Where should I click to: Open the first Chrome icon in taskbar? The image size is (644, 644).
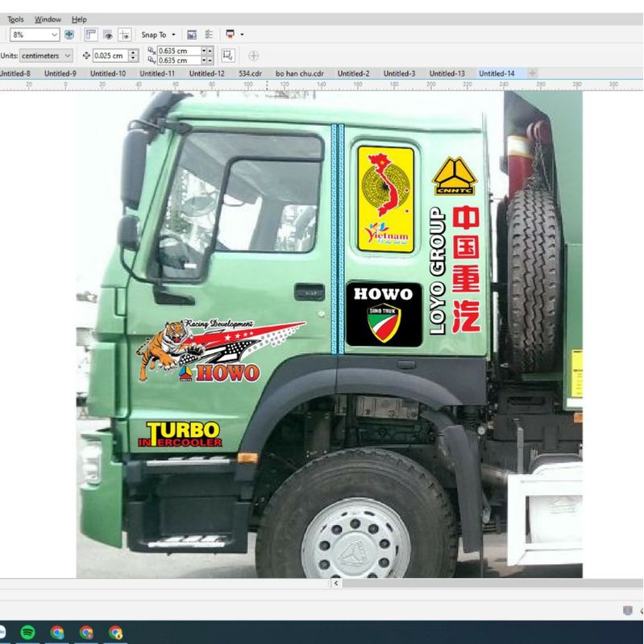[57, 633]
